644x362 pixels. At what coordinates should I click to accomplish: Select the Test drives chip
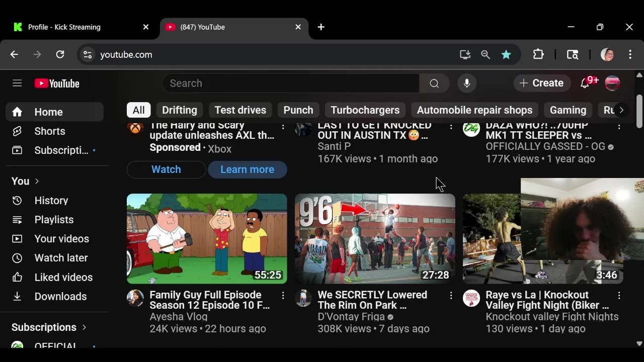(x=240, y=110)
